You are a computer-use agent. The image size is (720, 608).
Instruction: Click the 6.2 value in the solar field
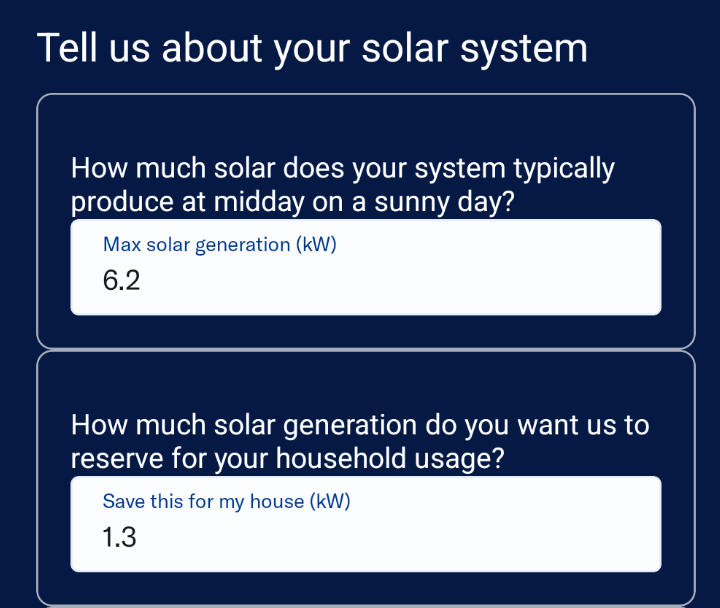click(121, 280)
